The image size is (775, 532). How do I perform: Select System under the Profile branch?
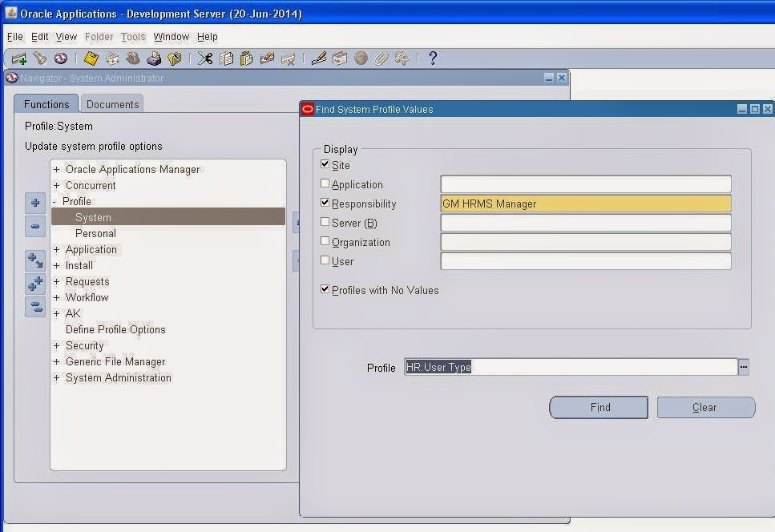93,217
